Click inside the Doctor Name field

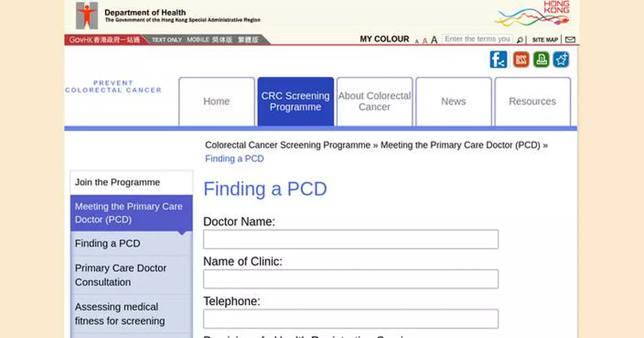351,239
